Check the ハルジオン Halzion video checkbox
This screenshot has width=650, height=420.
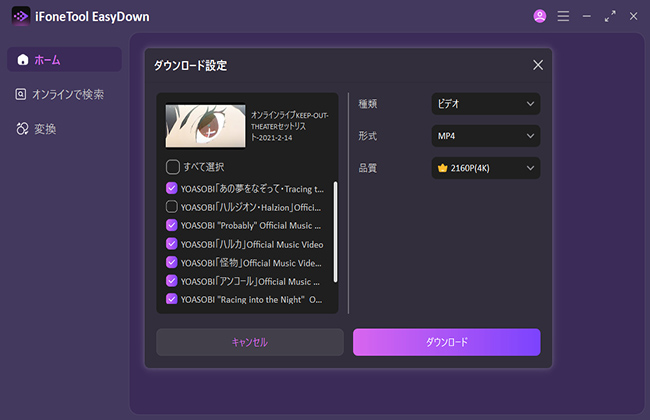(x=172, y=206)
